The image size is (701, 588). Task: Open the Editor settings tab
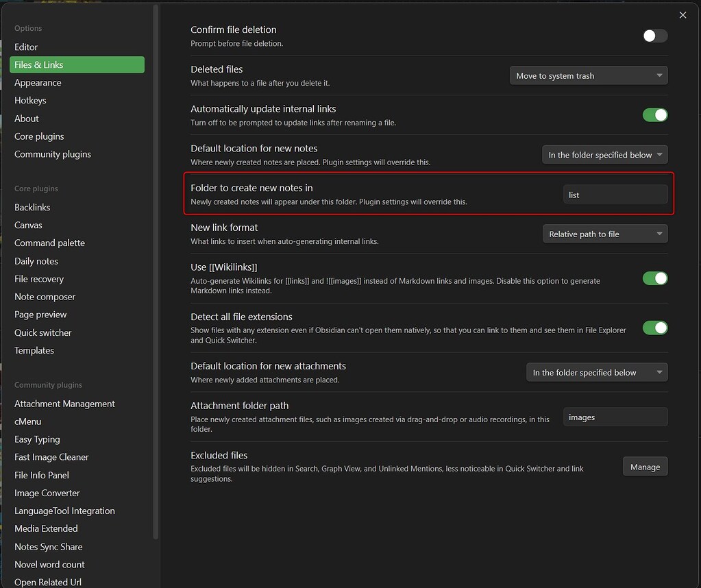(25, 47)
